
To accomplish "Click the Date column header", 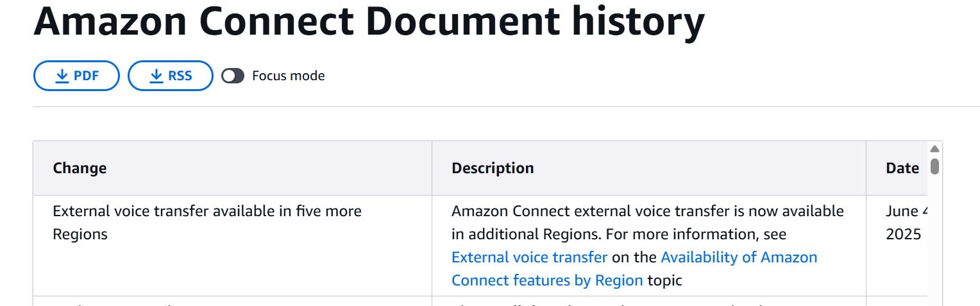I will tap(902, 168).
